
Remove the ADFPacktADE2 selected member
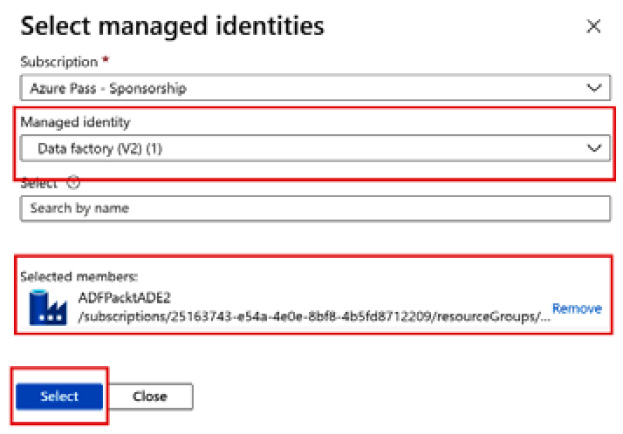click(577, 309)
